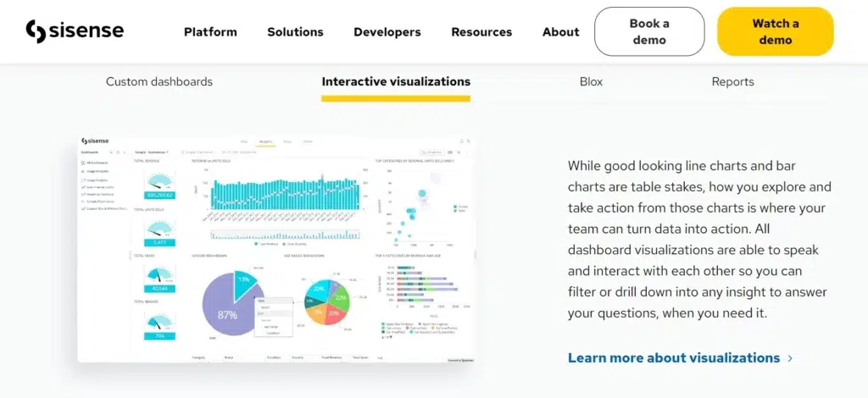Viewport: 868px width, 398px height.
Task: Click the dashboard preview's revenue bar chart
Action: pos(285,193)
